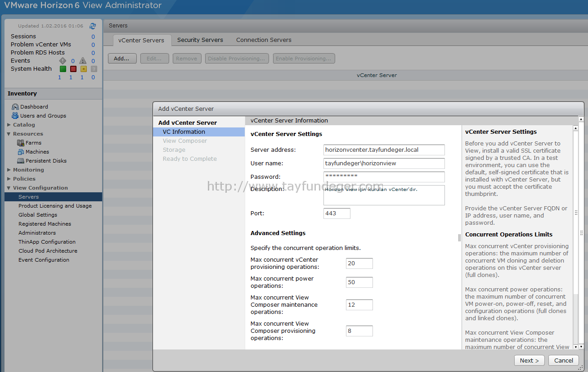
Task: Expand the Catalog tree node
Action: pos(9,125)
